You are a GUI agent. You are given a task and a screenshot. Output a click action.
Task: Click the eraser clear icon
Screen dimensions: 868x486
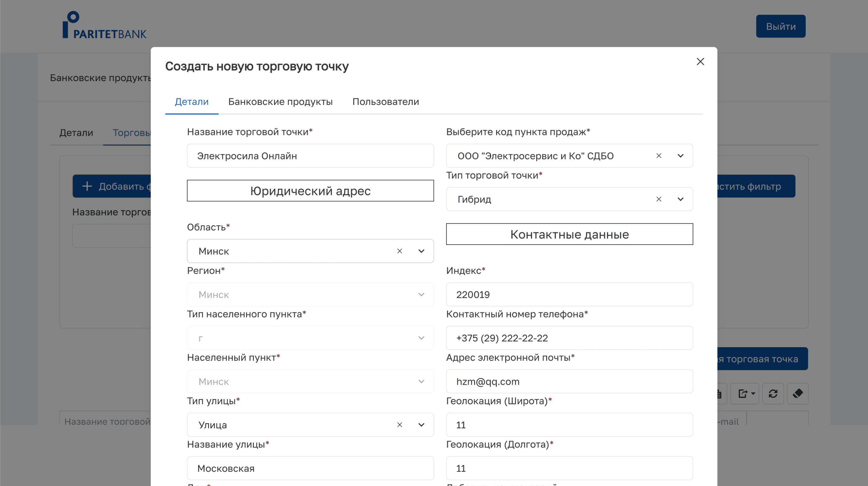coord(797,394)
